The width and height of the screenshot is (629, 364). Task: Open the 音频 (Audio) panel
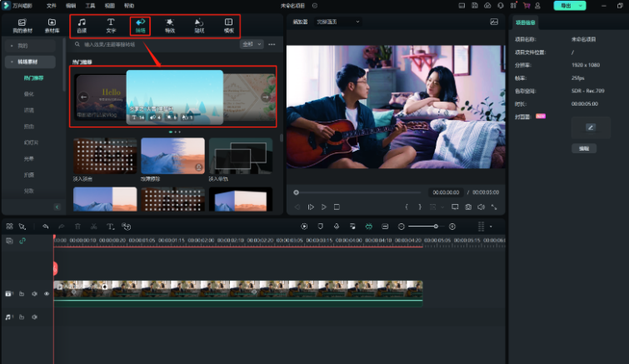pos(82,25)
